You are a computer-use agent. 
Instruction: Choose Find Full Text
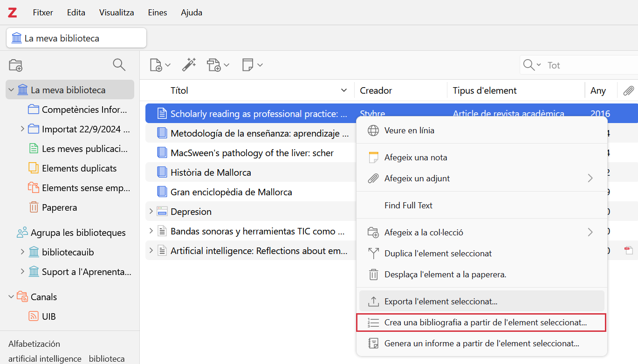pyautogui.click(x=482, y=205)
